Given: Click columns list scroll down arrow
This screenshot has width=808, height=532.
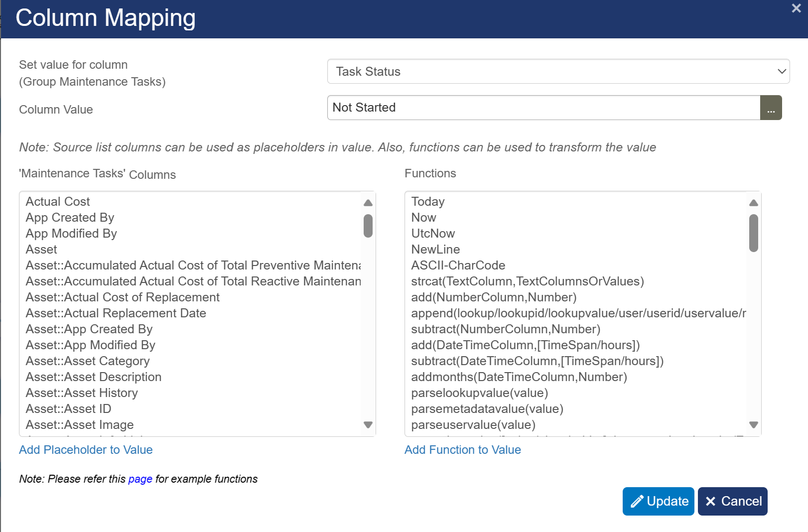Looking at the screenshot, I should click(368, 425).
